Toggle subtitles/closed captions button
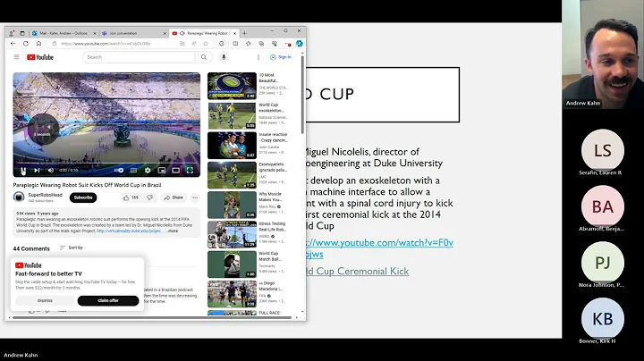The height and width of the screenshot is (361, 644). pos(133,171)
